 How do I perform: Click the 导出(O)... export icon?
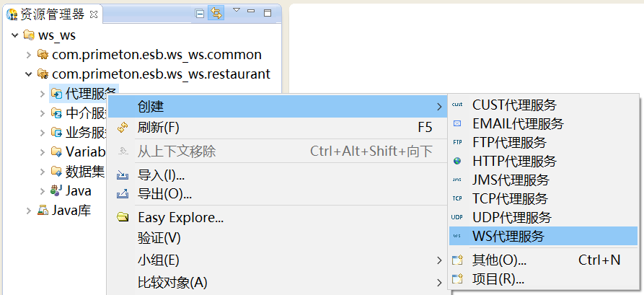pyautogui.click(x=123, y=194)
